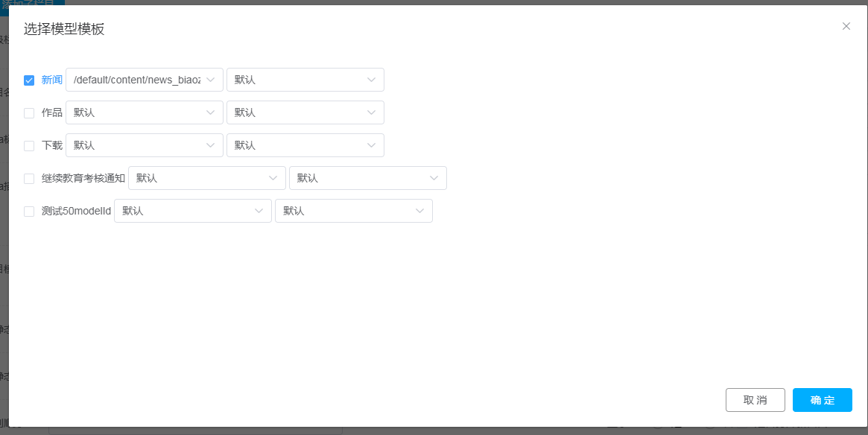Open first dropdown for 测试50modelId
The height and width of the screenshot is (435, 868).
tap(192, 211)
